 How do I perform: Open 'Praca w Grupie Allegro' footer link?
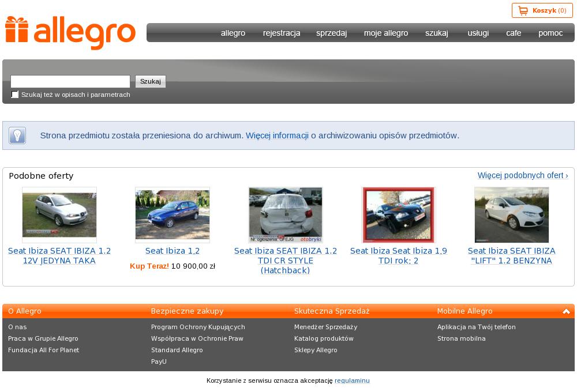(x=43, y=338)
